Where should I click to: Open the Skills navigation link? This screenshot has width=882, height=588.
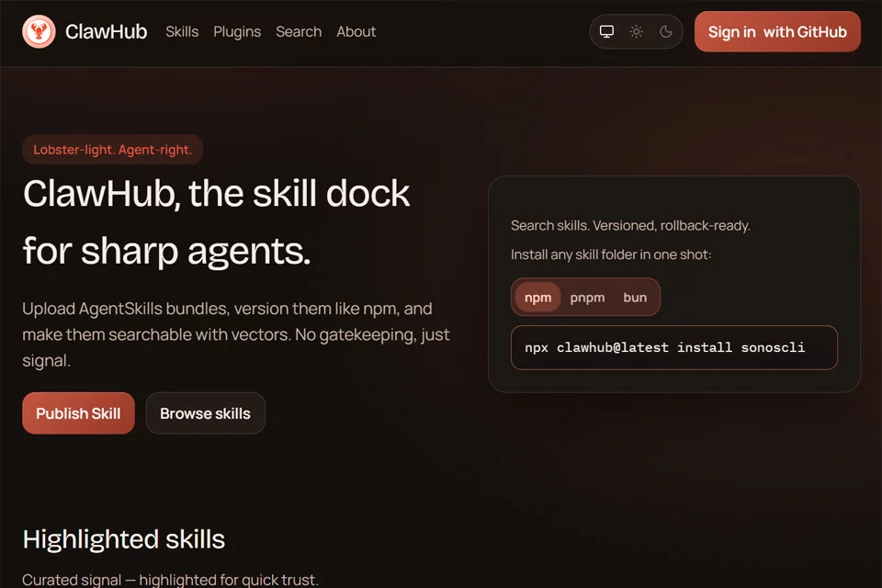182,32
